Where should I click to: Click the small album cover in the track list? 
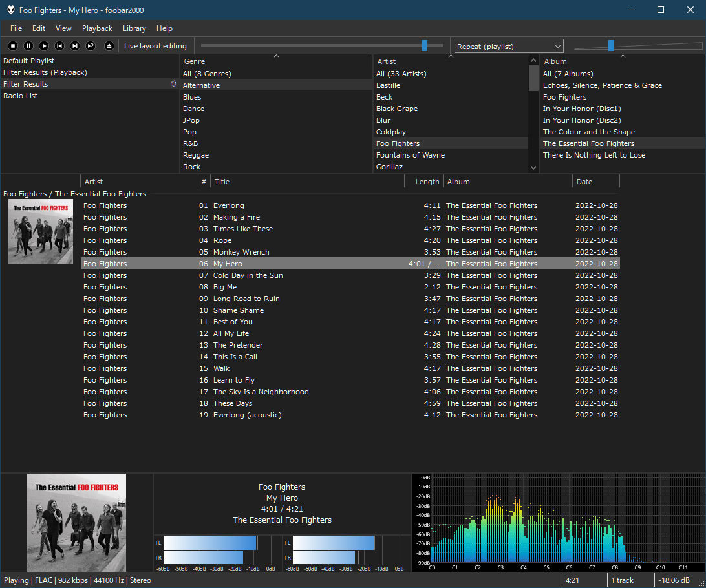click(41, 232)
